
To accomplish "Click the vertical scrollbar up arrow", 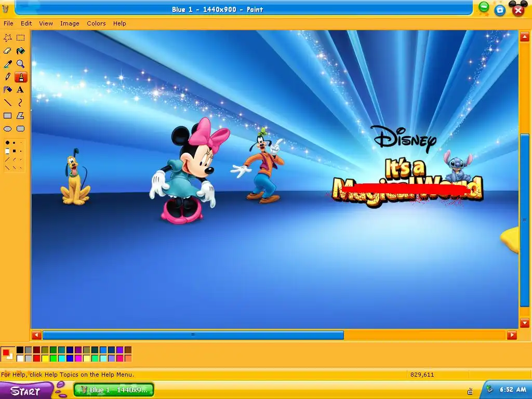I will click(525, 37).
